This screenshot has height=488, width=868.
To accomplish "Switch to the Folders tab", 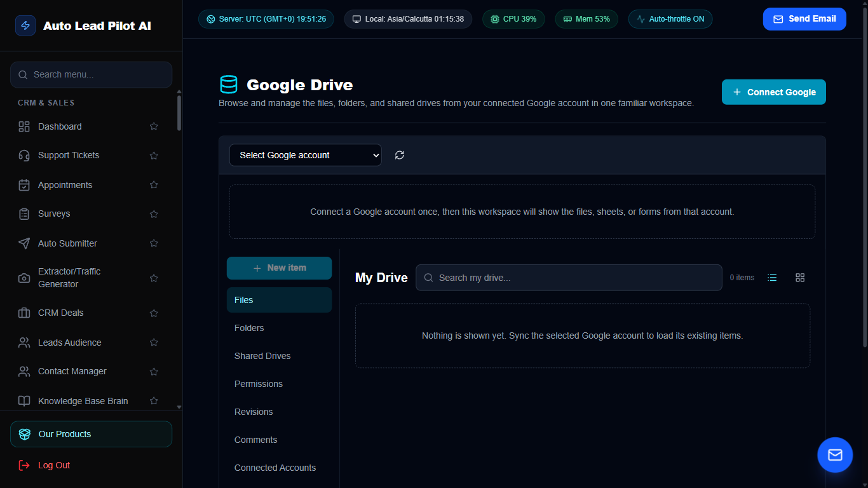I will pos(279,328).
